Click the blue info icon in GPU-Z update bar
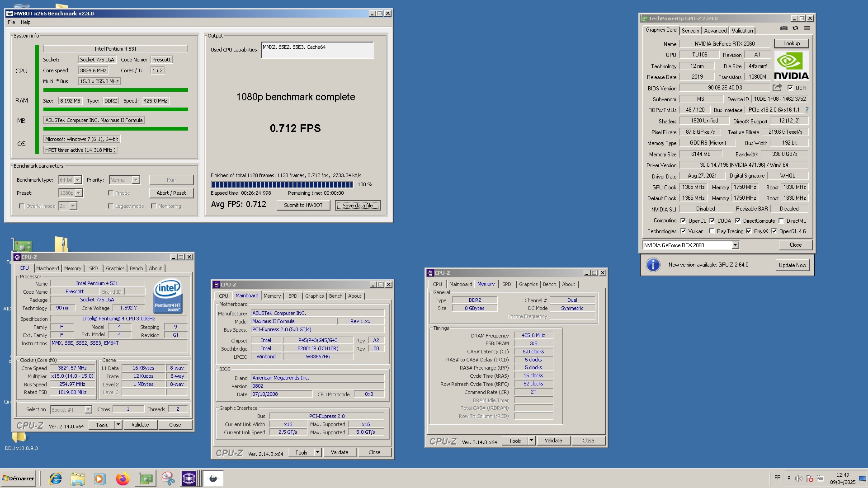 [653, 265]
